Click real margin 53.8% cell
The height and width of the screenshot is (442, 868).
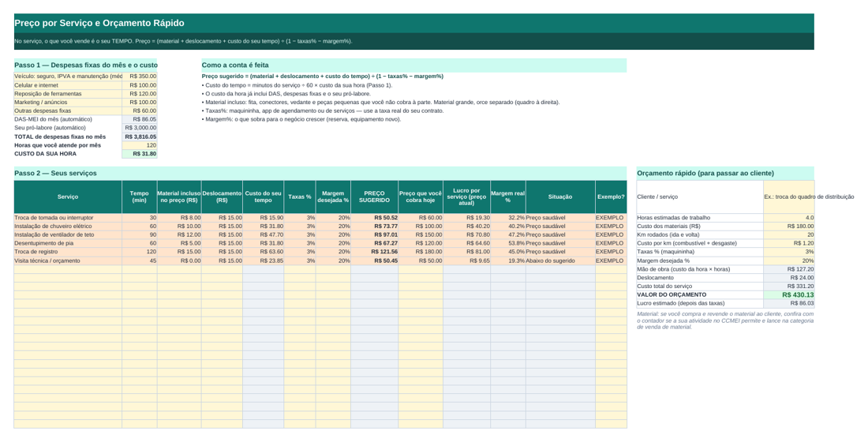pyautogui.click(x=507, y=243)
